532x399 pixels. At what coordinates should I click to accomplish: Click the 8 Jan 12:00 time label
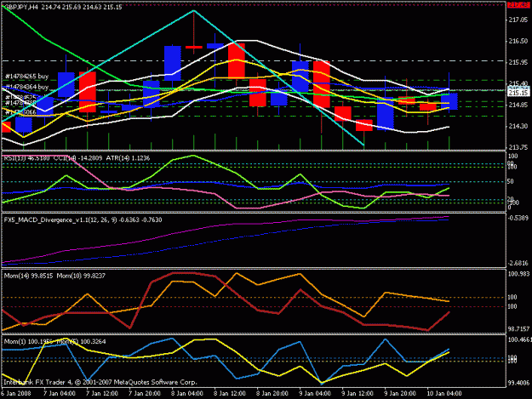tap(229, 394)
